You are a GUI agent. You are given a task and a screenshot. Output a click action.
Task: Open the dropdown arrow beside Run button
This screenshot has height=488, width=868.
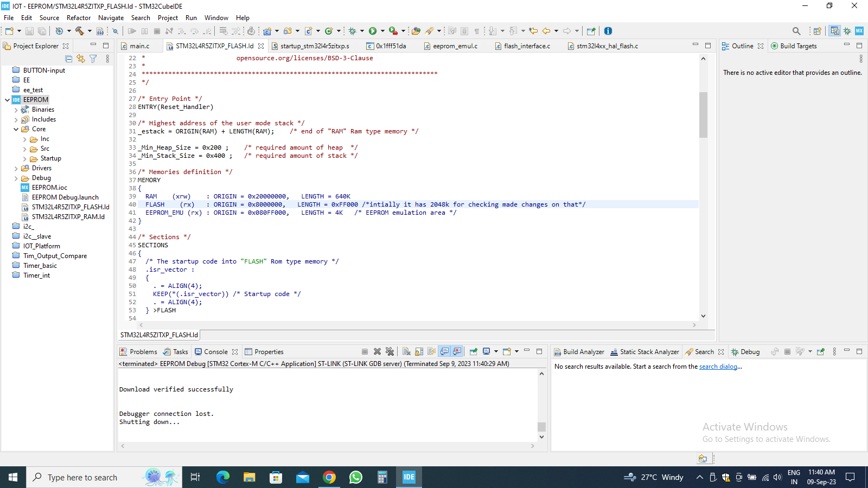pyautogui.click(x=382, y=31)
